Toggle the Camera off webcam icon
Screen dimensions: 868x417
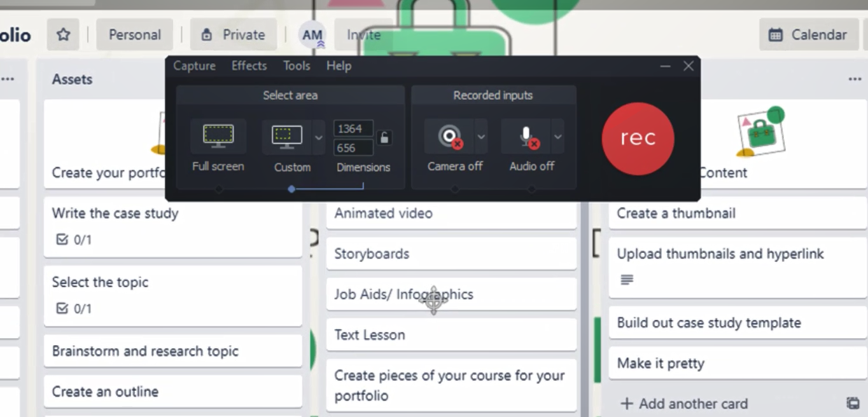(449, 137)
